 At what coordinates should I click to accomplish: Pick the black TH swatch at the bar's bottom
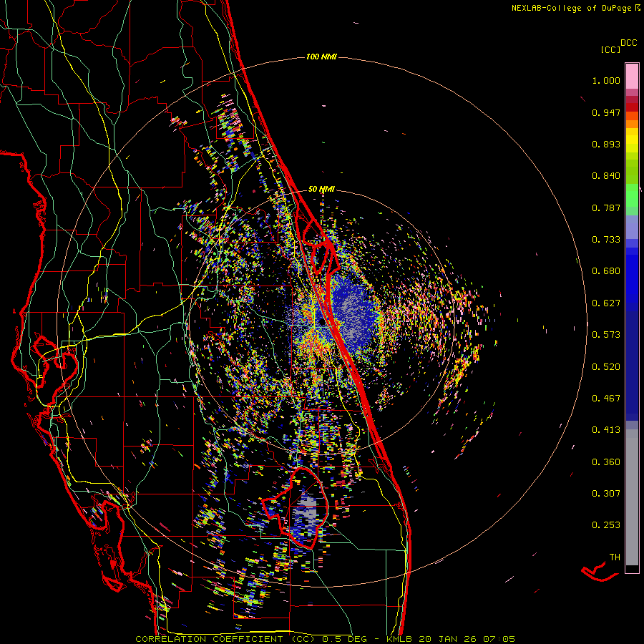pos(632,569)
